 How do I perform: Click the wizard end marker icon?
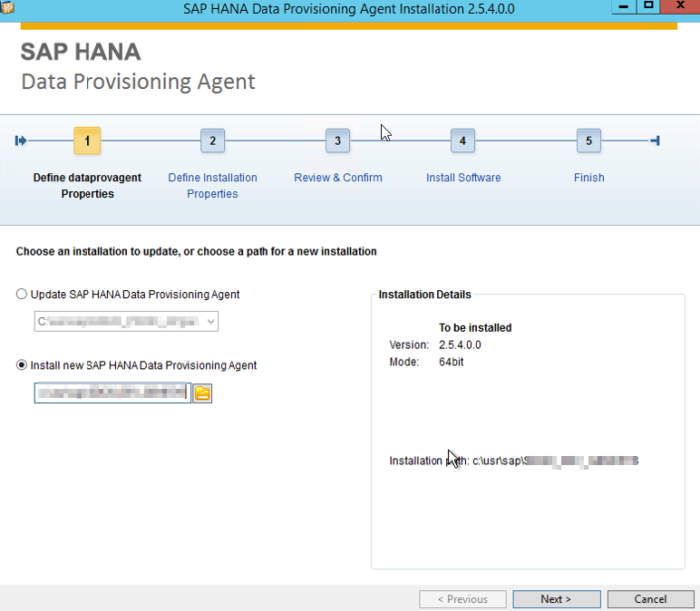pos(655,141)
